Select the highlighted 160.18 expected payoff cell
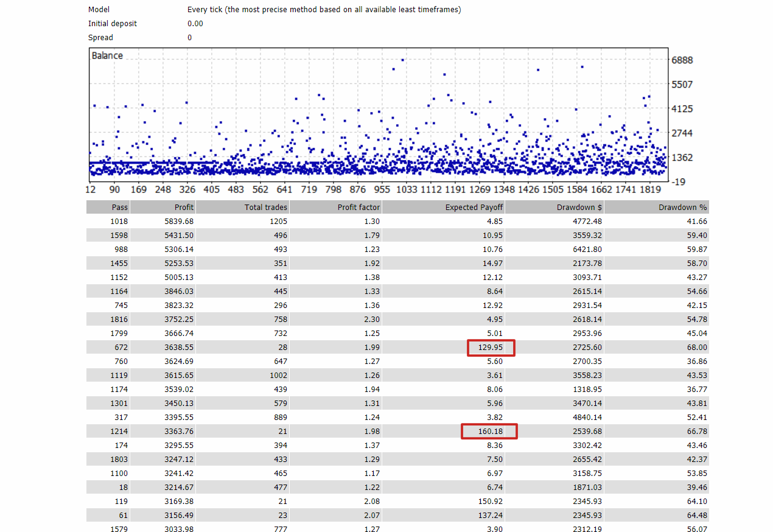The width and height of the screenshot is (773, 532). coord(489,432)
